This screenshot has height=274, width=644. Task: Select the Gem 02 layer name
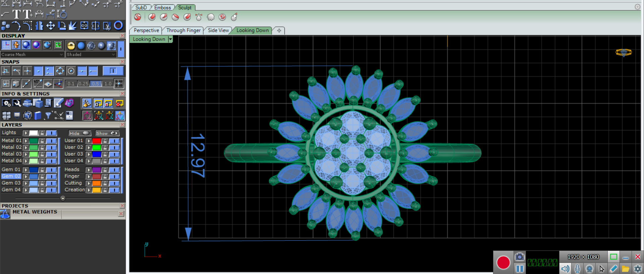pyautogui.click(x=11, y=176)
